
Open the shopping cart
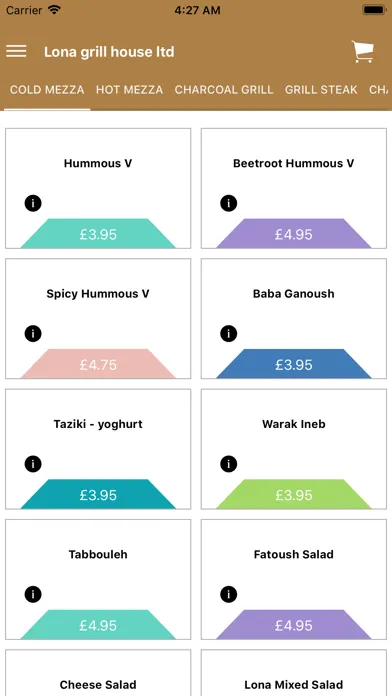pyautogui.click(x=363, y=51)
